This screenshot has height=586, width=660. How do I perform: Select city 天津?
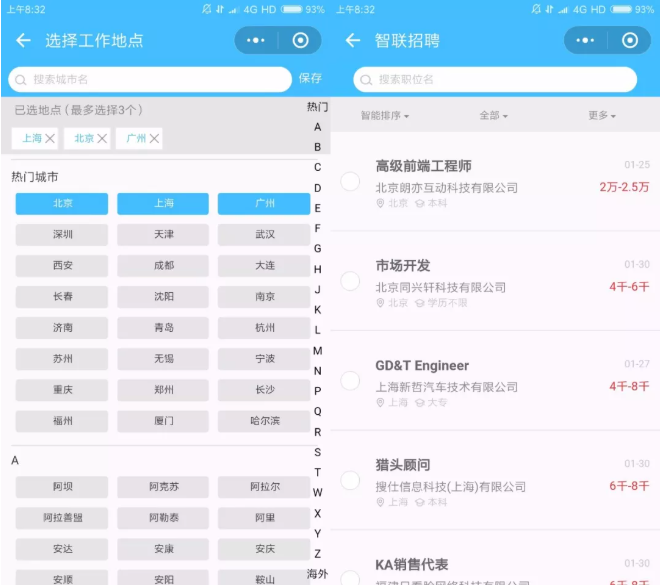163,234
